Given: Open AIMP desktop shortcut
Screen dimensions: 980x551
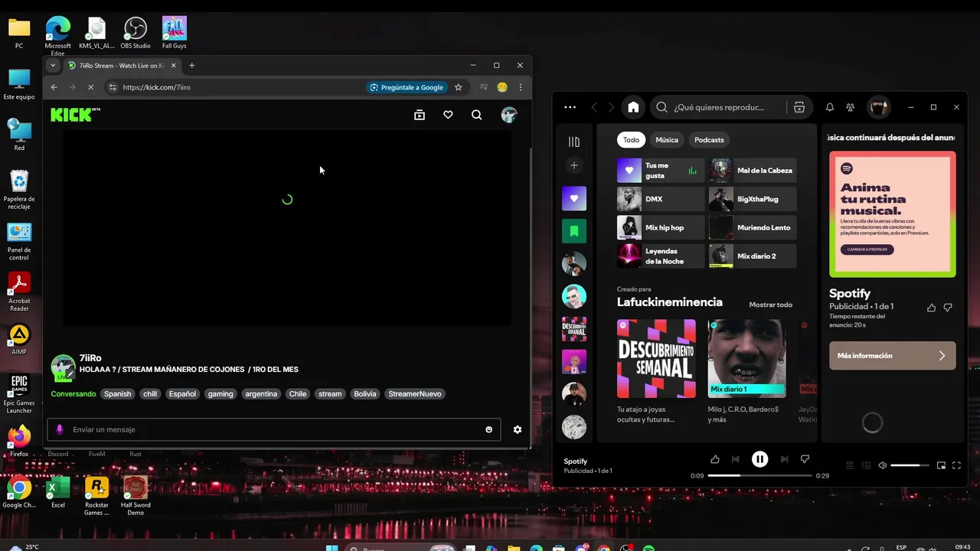Looking at the screenshot, I should coord(19,340).
